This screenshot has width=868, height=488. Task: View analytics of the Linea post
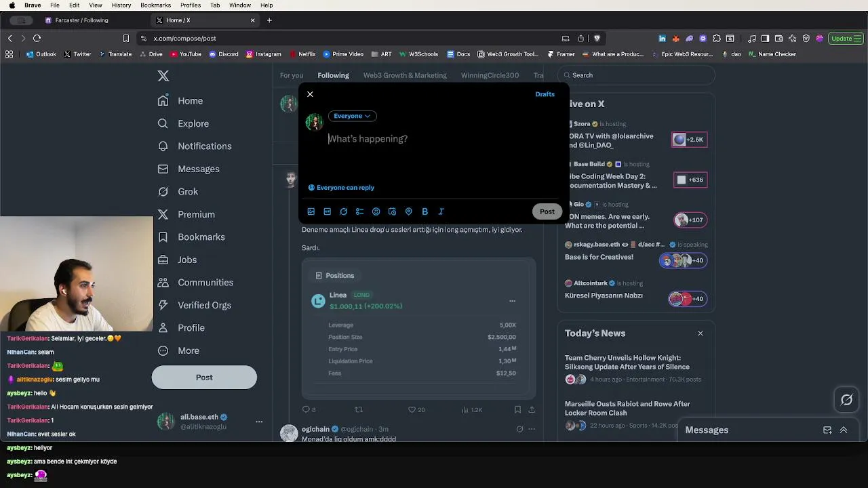[471, 409]
